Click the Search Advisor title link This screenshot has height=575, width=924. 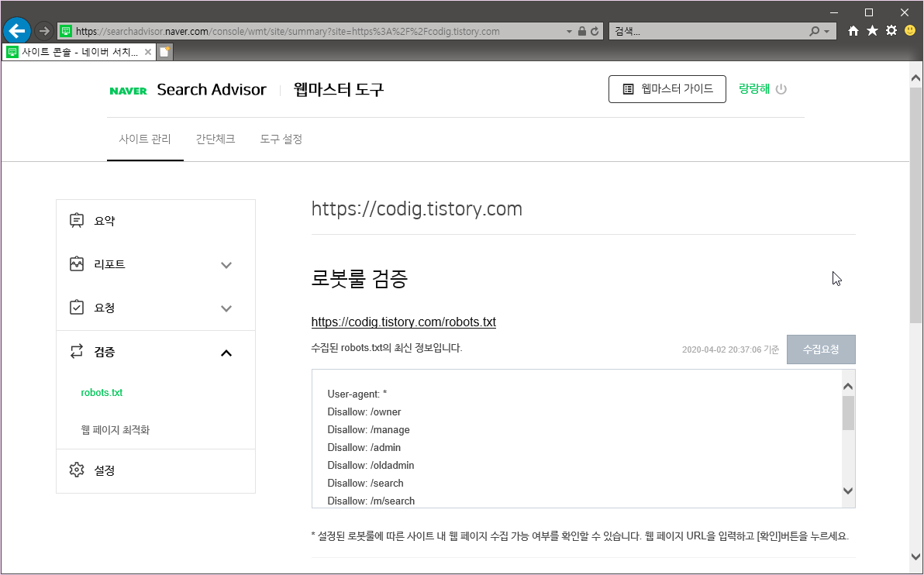coord(212,90)
